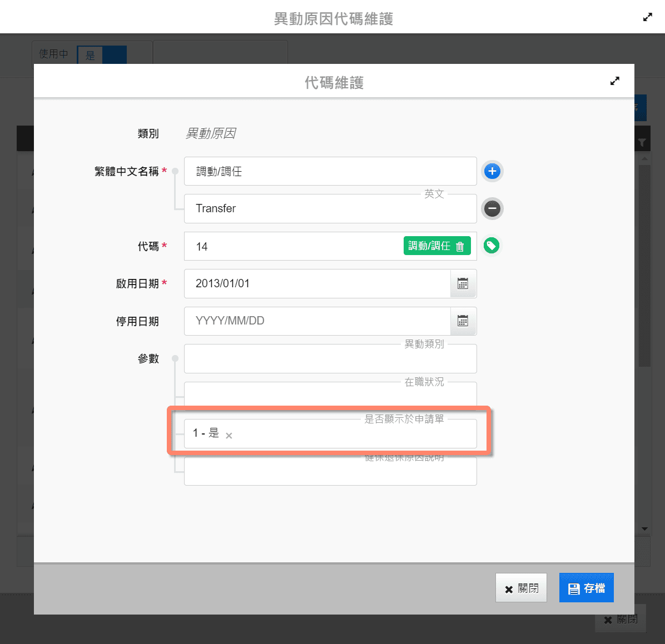
Task: Open the 健保退保原因說明 dropdown field
Action: (x=330, y=472)
